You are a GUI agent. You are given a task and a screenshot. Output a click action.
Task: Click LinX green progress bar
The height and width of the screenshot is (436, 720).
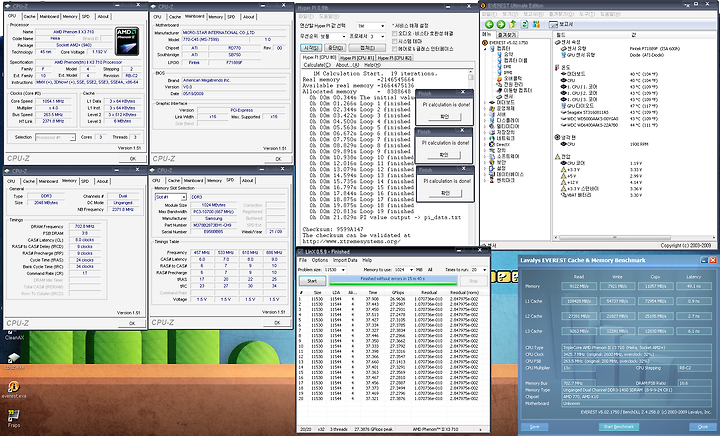click(393, 280)
